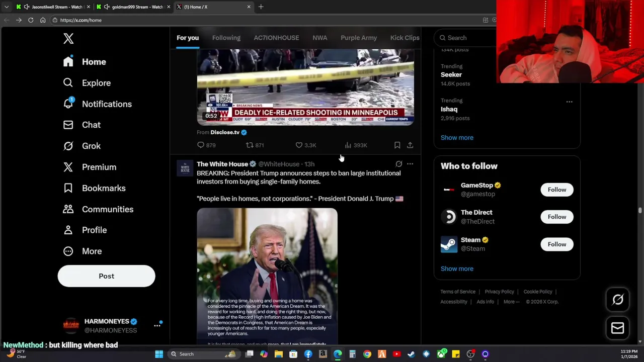Close the Home / X browser tab
This screenshot has width=644, height=362.
[249, 7]
